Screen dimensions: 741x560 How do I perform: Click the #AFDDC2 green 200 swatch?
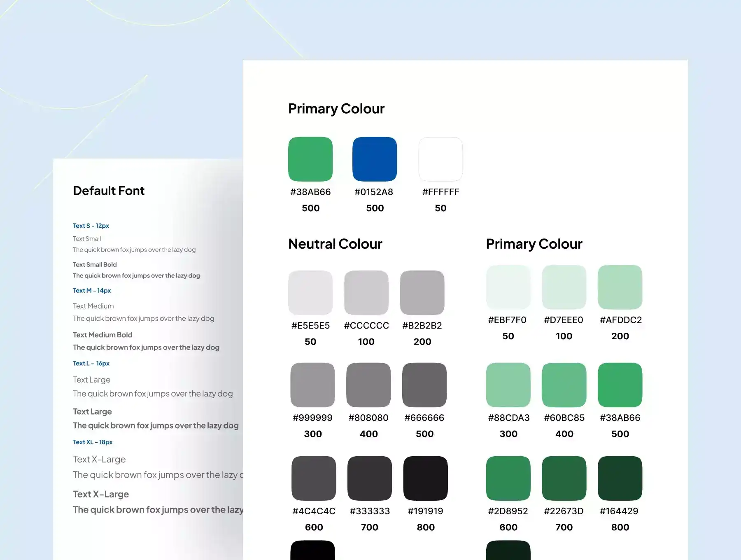(x=620, y=287)
